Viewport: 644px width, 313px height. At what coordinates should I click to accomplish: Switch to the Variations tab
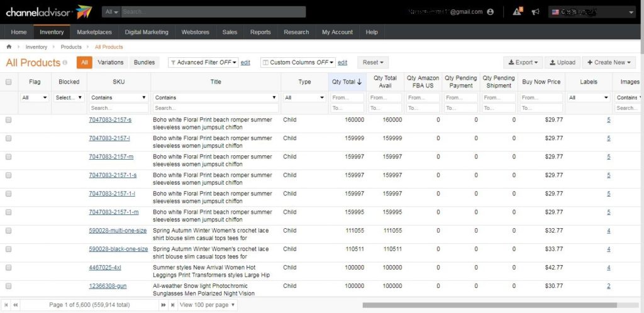point(111,63)
